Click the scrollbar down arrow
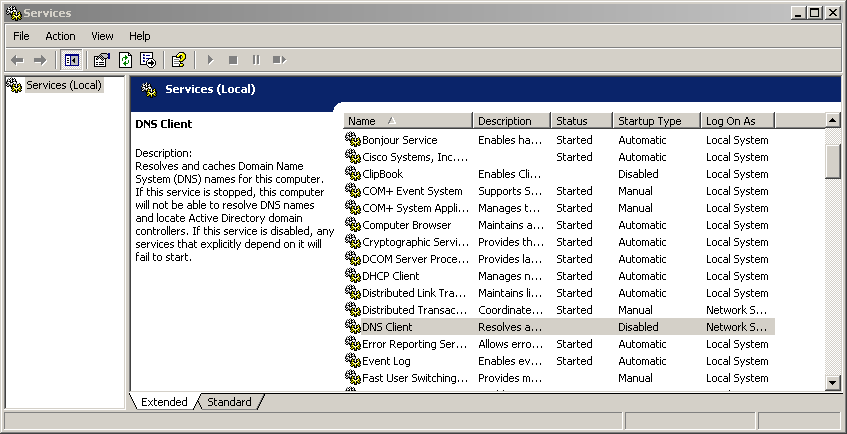Viewport: 847px width, 434px height. tap(833, 383)
